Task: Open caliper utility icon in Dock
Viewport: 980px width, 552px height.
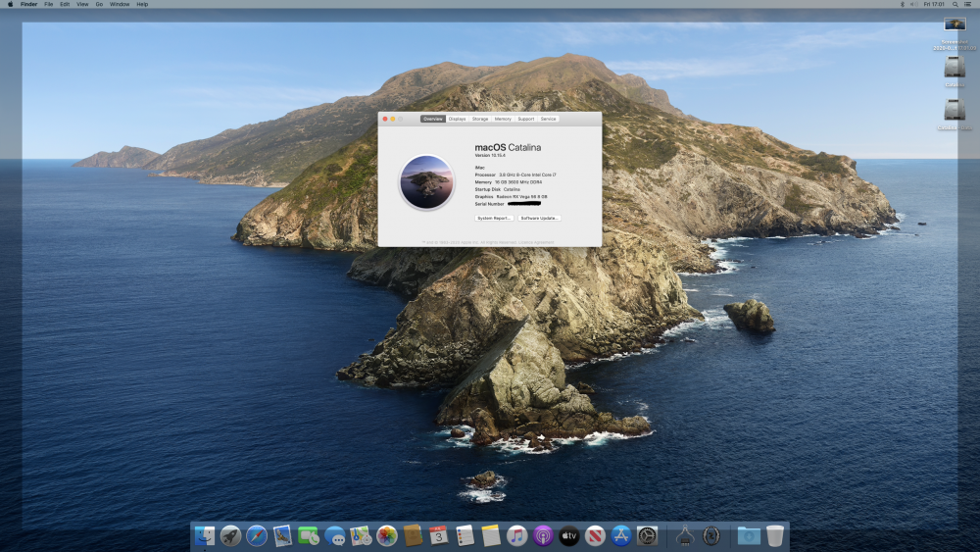Action: (x=684, y=535)
